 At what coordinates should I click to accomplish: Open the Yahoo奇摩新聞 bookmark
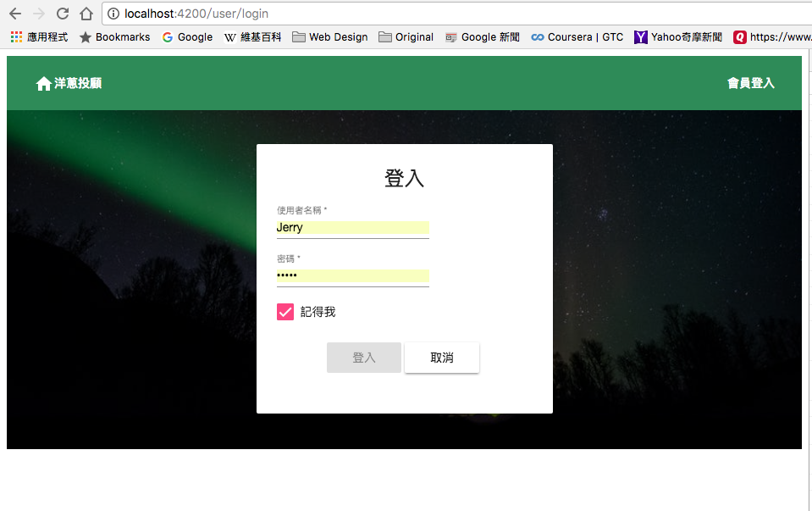(x=678, y=36)
